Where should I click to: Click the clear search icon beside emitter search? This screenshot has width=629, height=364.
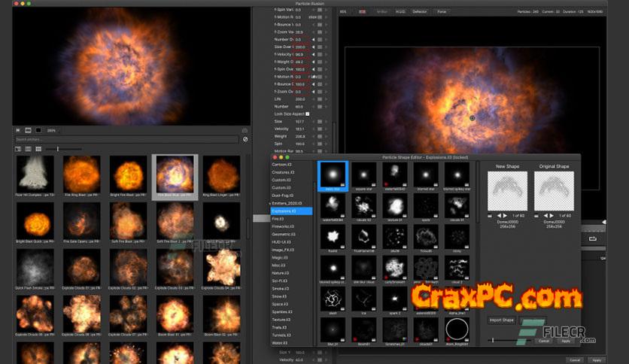pyautogui.click(x=245, y=139)
